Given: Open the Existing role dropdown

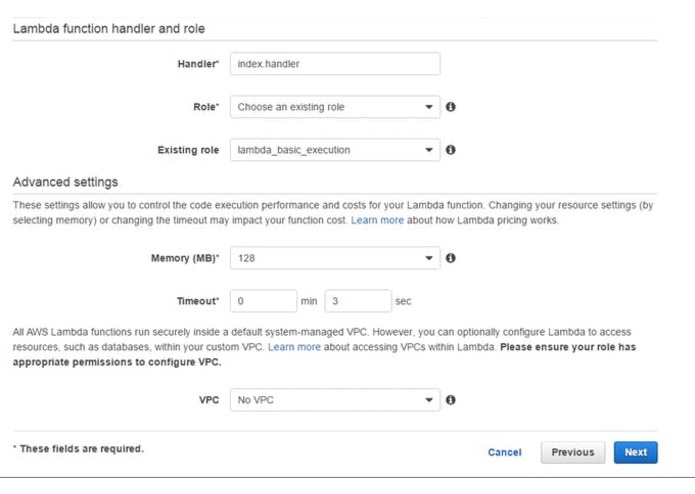Looking at the screenshot, I should click(335, 150).
